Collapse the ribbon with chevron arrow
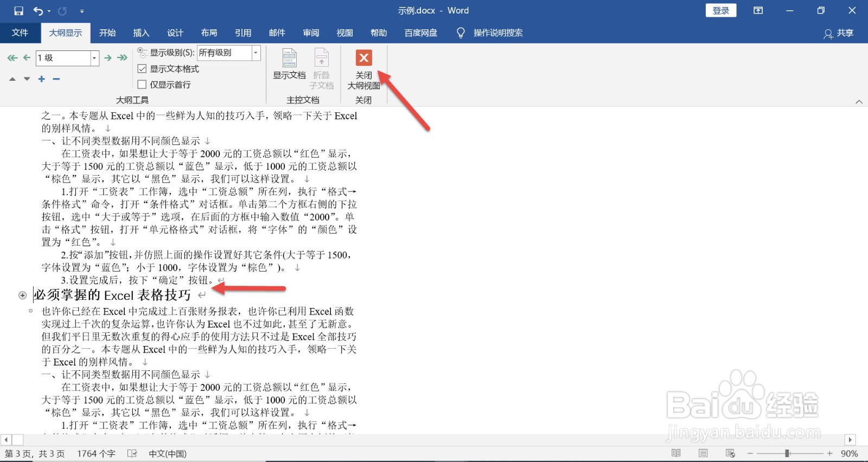 (859, 101)
